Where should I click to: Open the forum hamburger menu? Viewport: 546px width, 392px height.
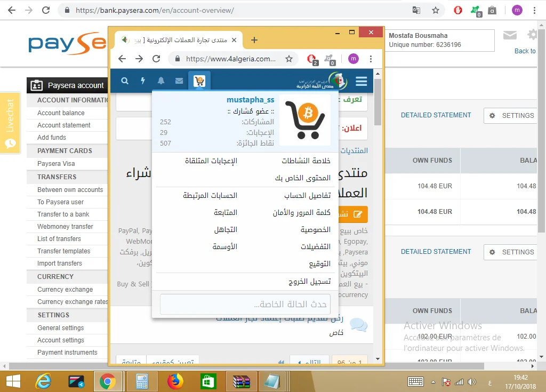coord(362,81)
